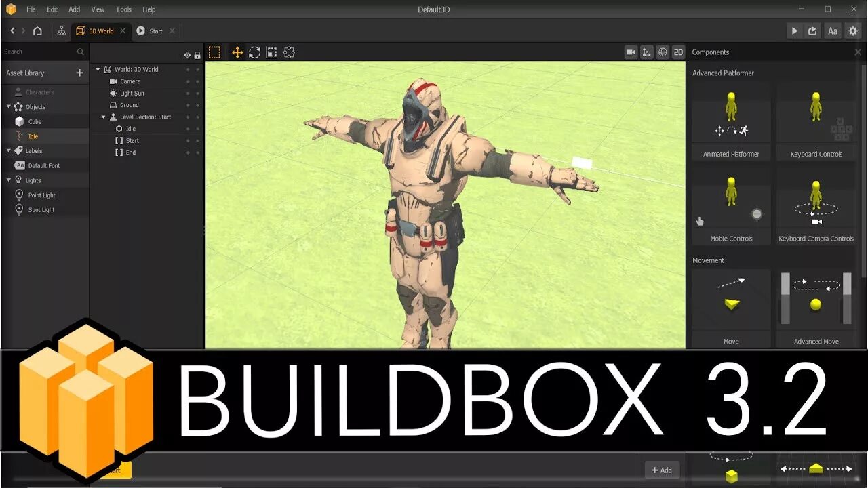Click the lock header above the outliner

197,55
